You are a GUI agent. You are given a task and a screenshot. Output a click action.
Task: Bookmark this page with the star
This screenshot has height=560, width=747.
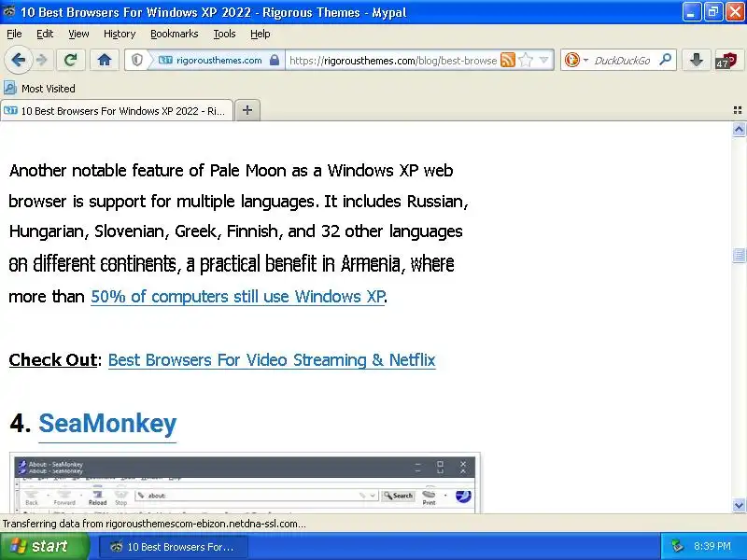(526, 60)
